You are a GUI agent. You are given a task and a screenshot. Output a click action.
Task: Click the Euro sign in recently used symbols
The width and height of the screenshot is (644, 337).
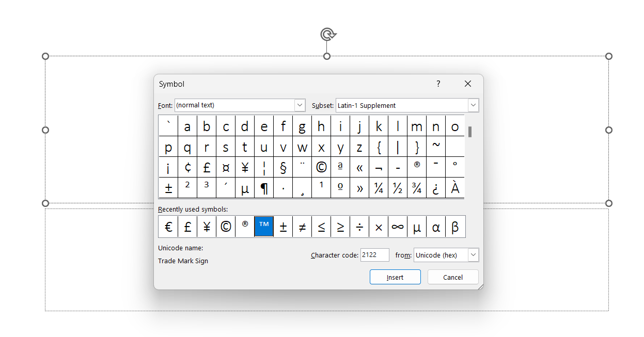click(168, 227)
